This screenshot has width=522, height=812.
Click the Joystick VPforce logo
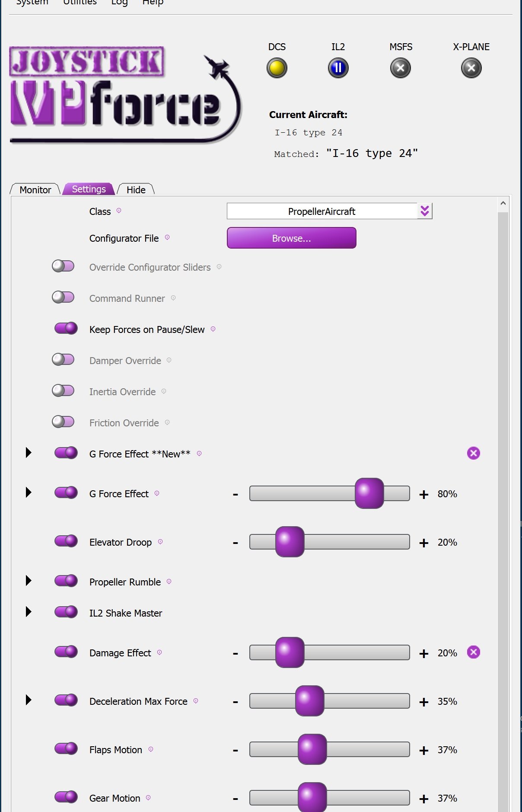(x=125, y=95)
